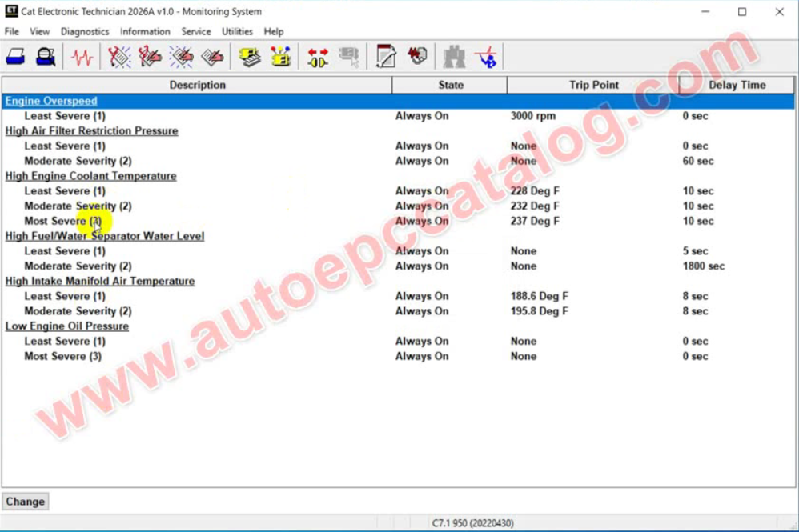The image size is (799, 532).
Task: Select the Engine Overspeed heading row
Action: coord(51,101)
